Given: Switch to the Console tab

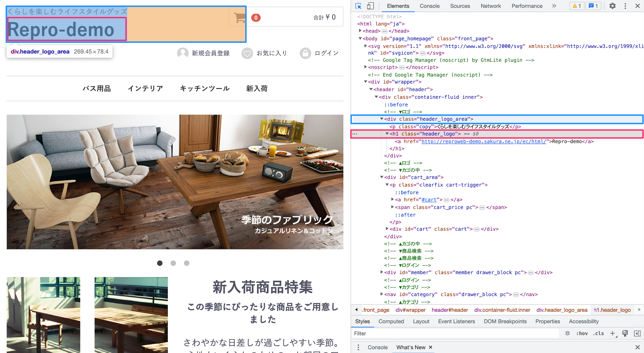Looking at the screenshot, I should [429, 6].
